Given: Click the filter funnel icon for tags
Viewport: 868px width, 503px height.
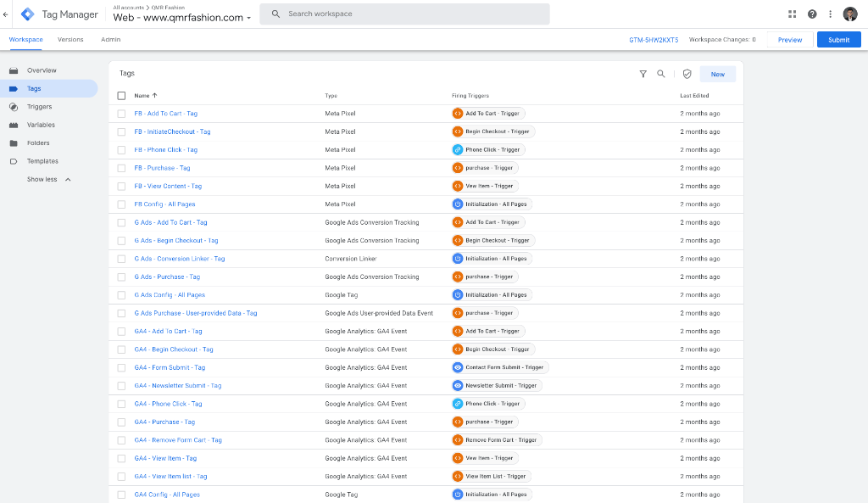Looking at the screenshot, I should click(x=643, y=74).
